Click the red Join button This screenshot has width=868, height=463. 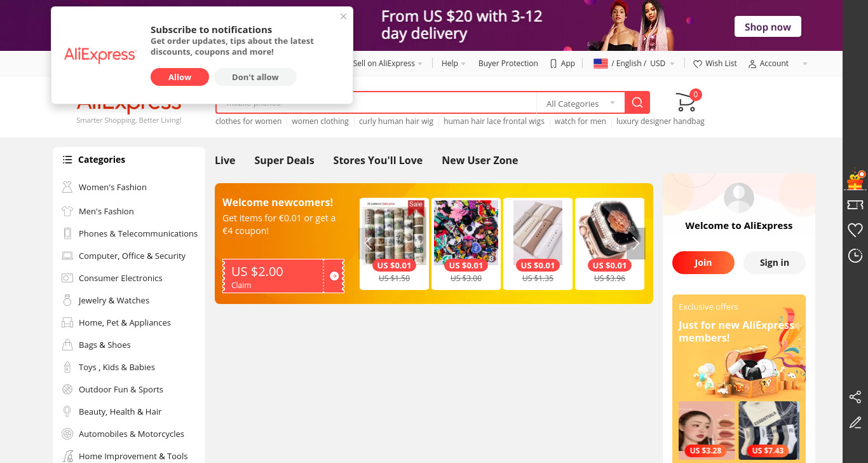coord(703,263)
